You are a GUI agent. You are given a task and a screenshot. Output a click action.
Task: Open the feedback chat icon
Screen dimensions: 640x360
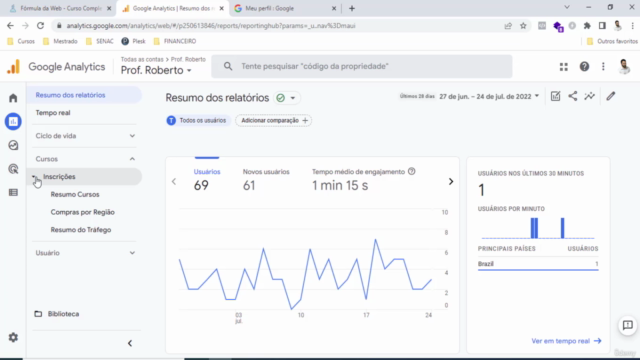[x=628, y=325]
